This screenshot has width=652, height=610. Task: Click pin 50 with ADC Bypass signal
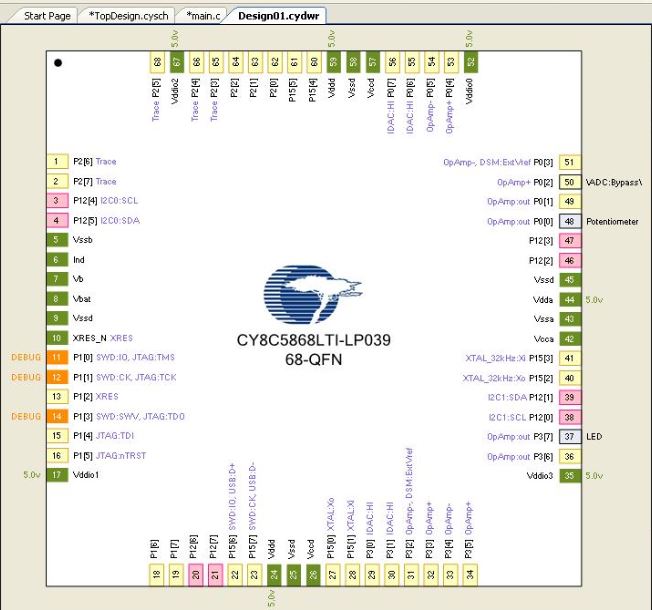(570, 182)
